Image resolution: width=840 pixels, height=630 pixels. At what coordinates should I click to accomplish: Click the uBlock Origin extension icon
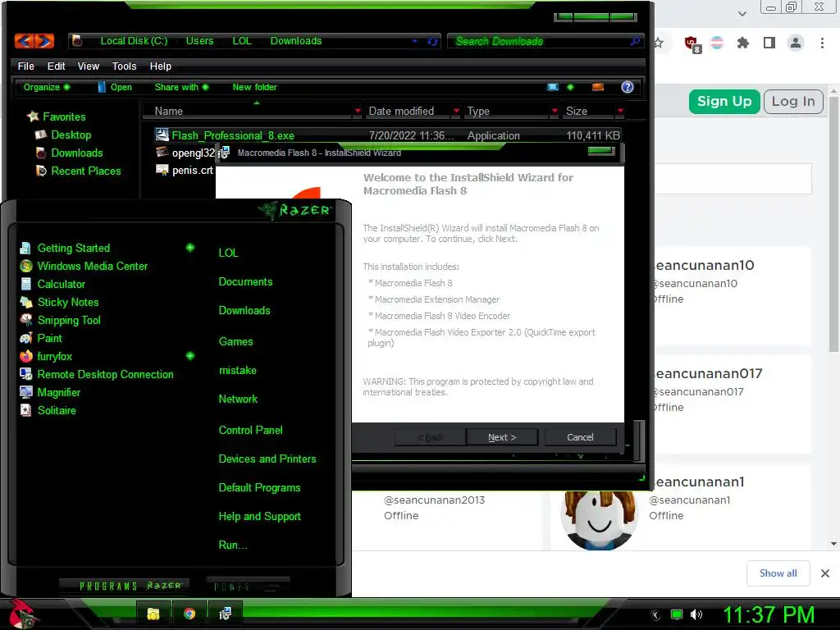[692, 43]
